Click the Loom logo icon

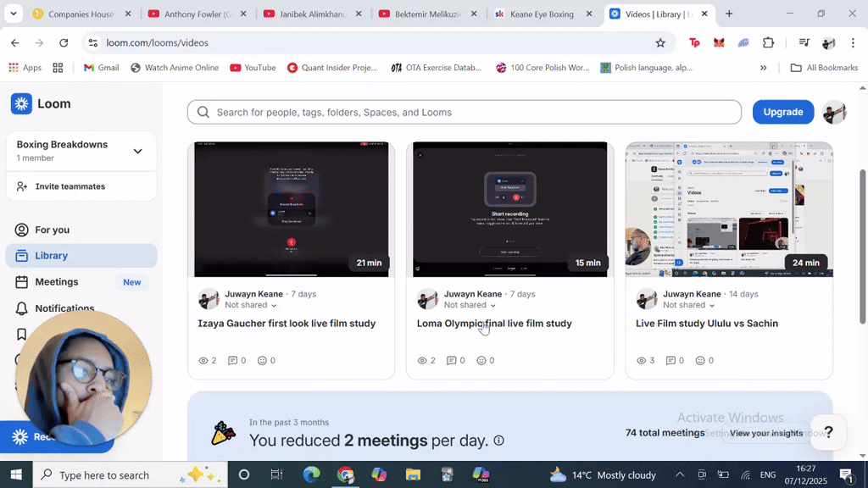(x=21, y=103)
